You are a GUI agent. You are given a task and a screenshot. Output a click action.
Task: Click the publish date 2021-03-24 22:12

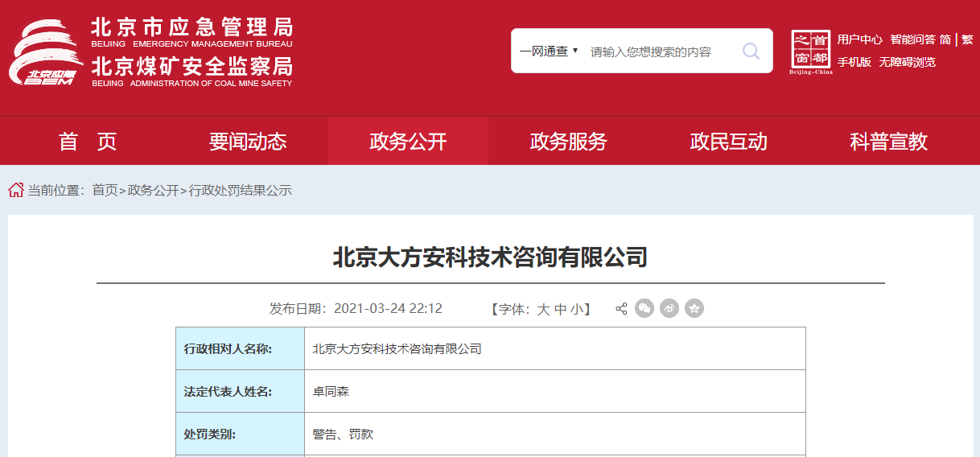(x=388, y=309)
